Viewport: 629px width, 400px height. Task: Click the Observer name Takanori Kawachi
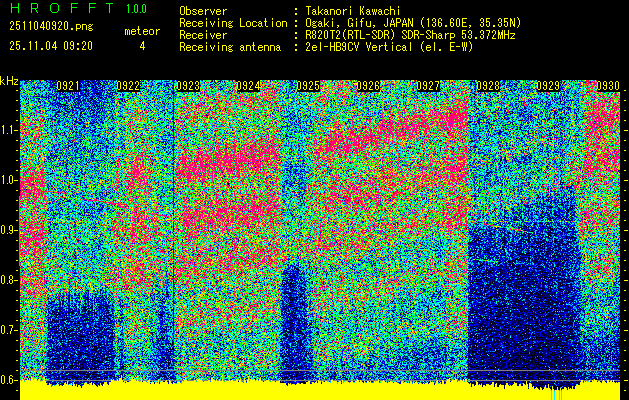(x=353, y=11)
